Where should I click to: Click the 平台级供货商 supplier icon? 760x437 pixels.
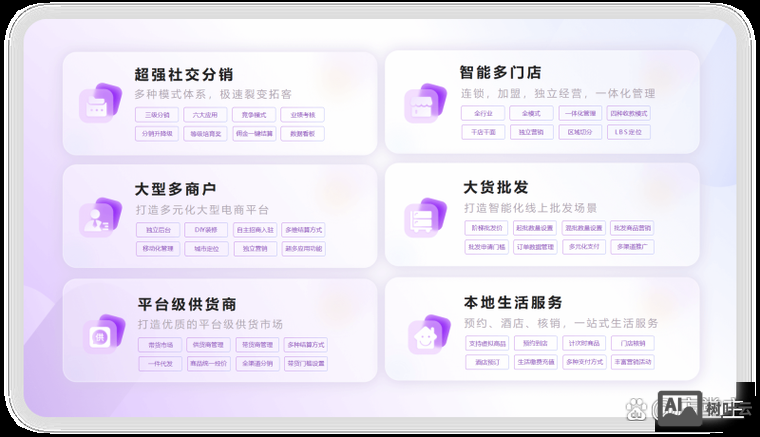click(x=103, y=334)
